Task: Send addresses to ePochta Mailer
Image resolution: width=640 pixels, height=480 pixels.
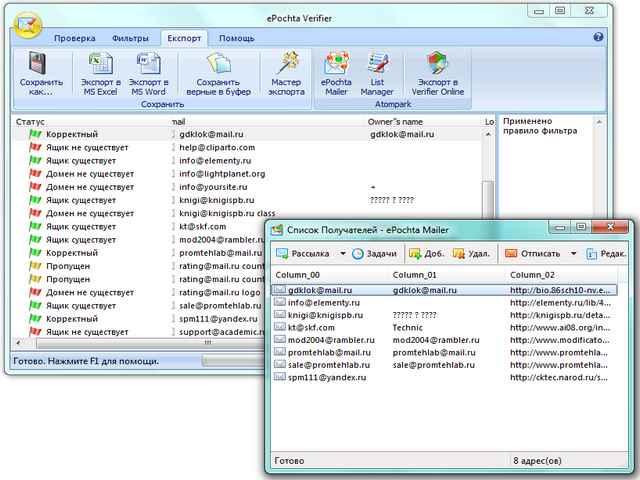Action: [x=336, y=74]
